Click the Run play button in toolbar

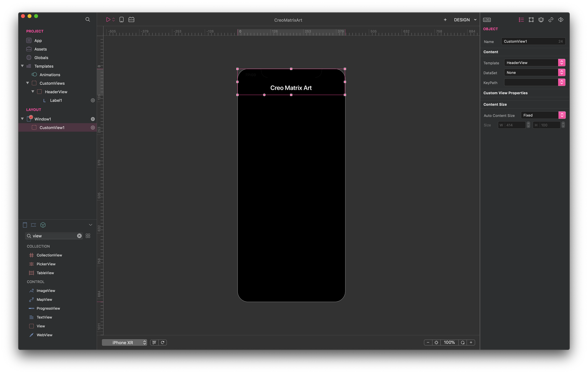[x=108, y=19]
